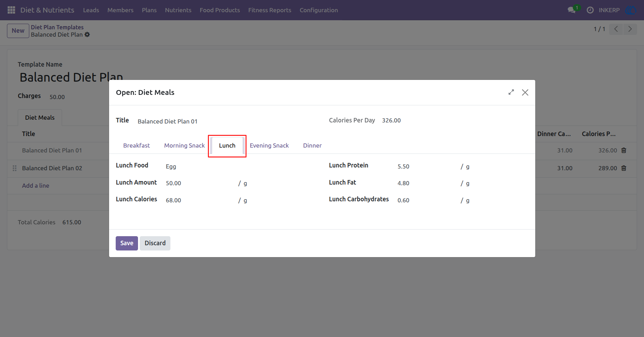644x337 pixels.
Task: Click Add a line link
Action: pyautogui.click(x=36, y=186)
